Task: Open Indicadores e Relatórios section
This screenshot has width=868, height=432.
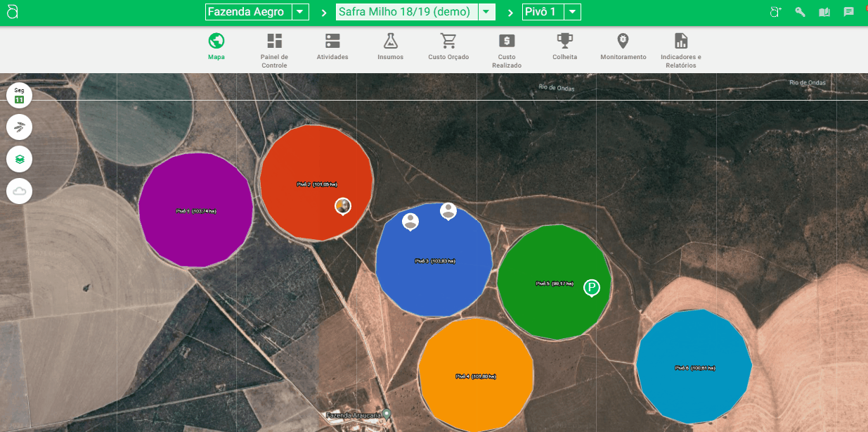Action: coord(680,50)
